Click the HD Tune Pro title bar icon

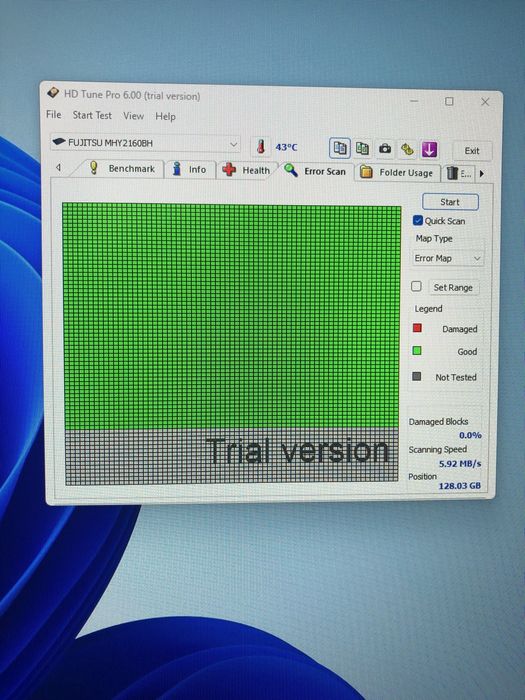coord(53,93)
